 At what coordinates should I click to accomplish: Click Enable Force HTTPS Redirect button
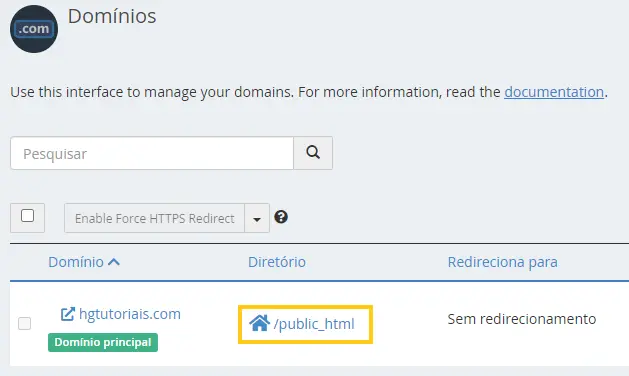pos(154,218)
